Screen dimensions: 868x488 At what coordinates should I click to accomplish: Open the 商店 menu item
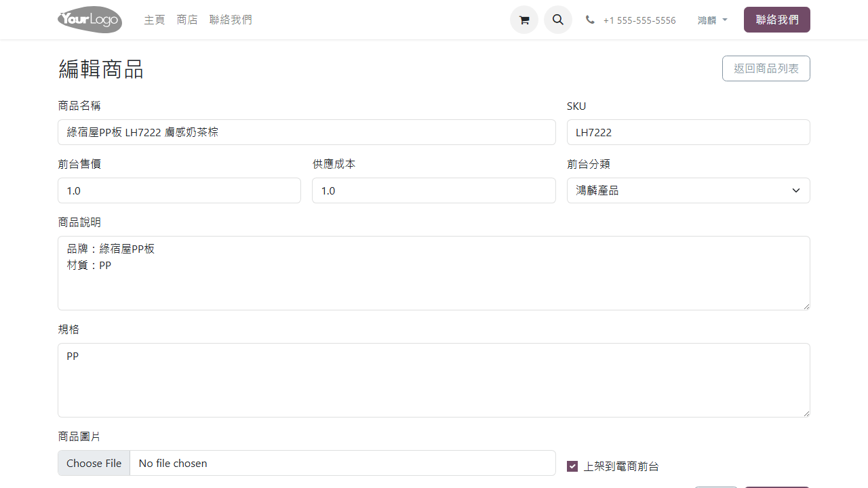click(187, 20)
